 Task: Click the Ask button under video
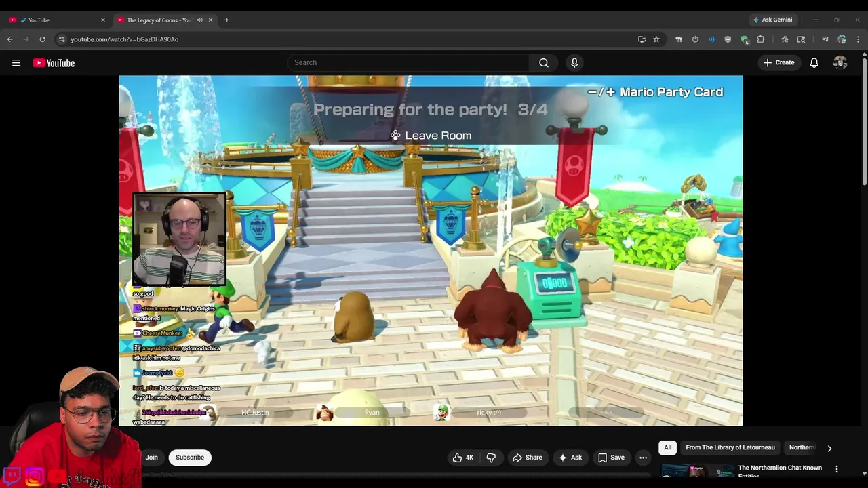click(x=570, y=457)
